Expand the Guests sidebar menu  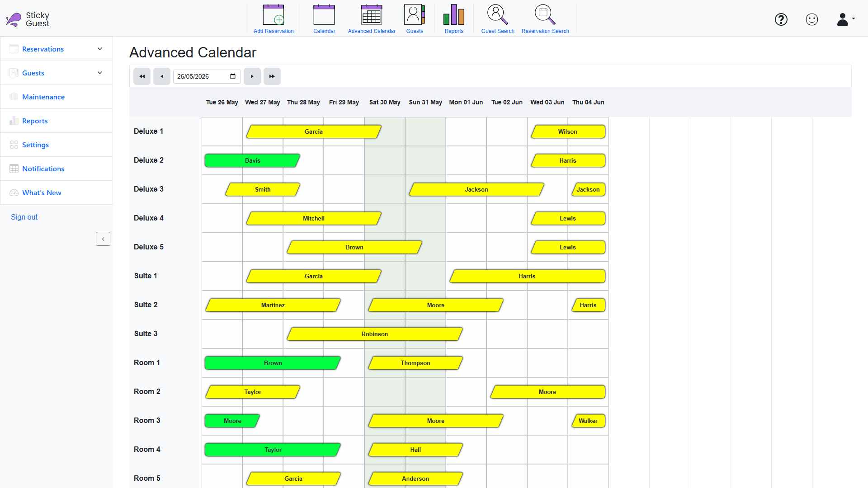(57, 73)
